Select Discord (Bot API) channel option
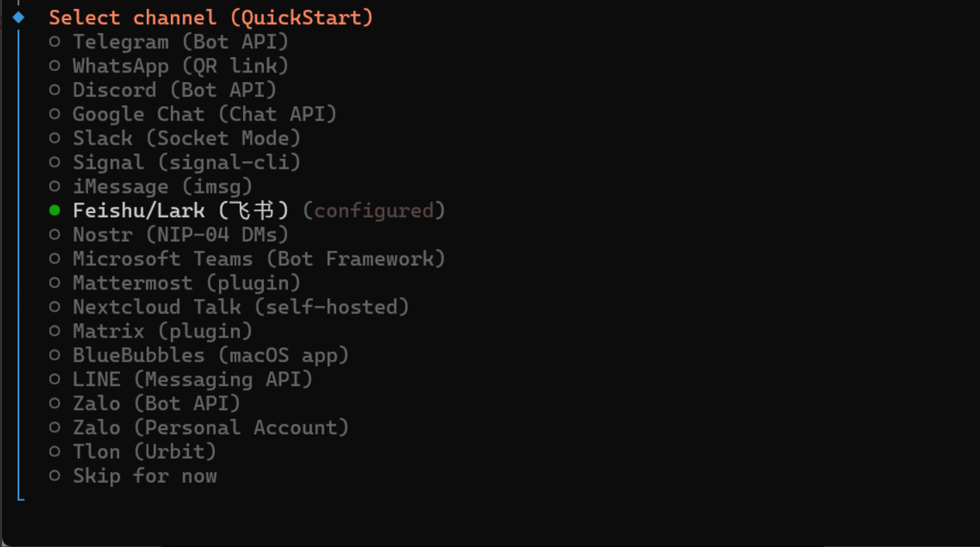 174,90
